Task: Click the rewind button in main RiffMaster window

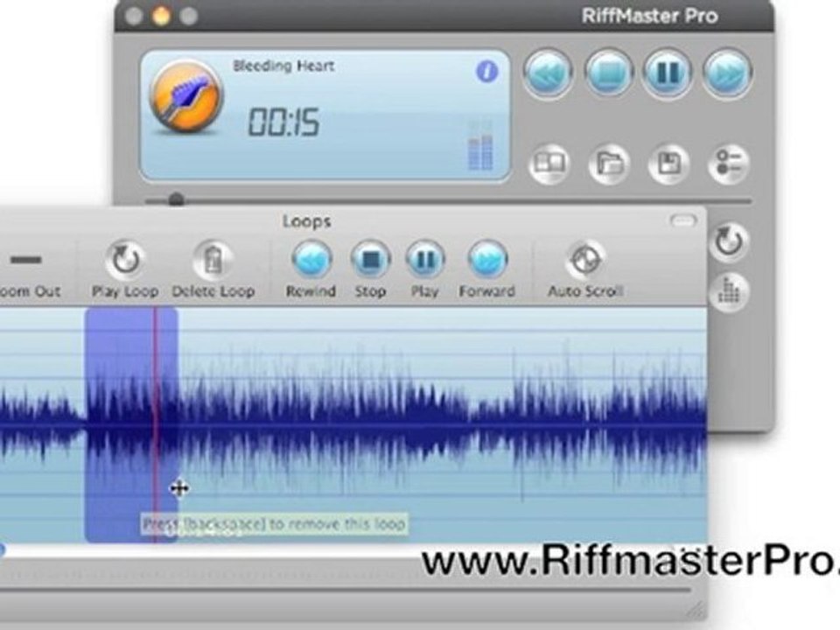Action: [x=548, y=73]
